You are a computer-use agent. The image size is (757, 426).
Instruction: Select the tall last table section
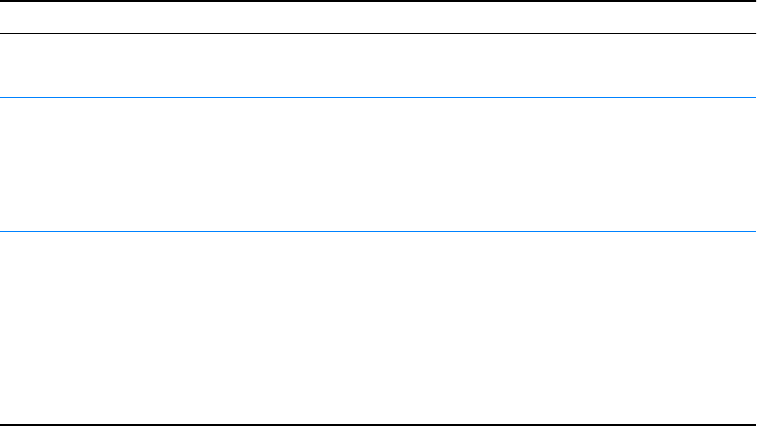pyautogui.click(x=378, y=328)
